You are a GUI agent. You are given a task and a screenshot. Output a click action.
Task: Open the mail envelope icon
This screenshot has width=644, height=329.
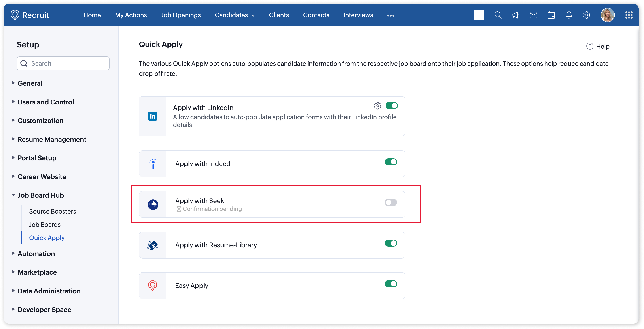pos(534,15)
